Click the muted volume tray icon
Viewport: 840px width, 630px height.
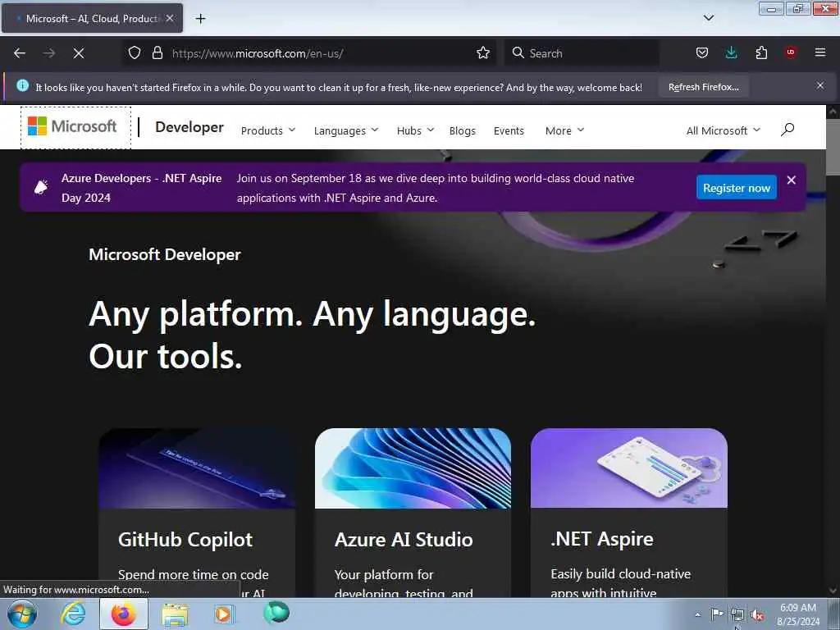(x=757, y=615)
